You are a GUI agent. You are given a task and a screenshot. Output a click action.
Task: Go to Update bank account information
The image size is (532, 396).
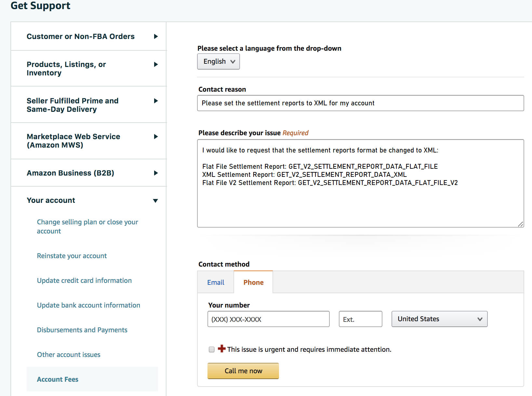(x=88, y=305)
